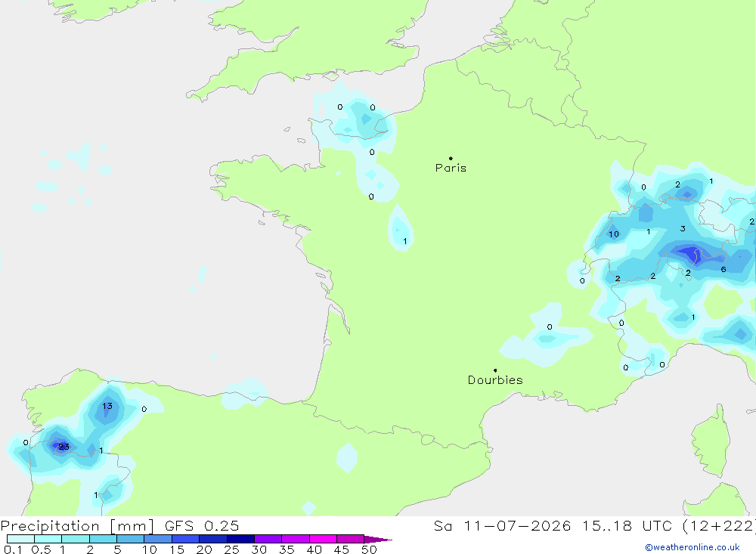The width and height of the screenshot is (756, 554).
Task: Click the Precipitation [mm] title text
Action: point(77,525)
